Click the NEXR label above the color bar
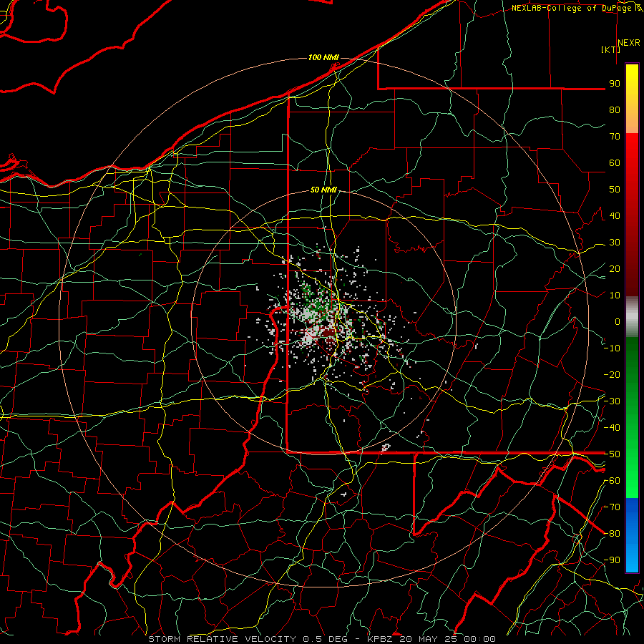Screen dimensions: 644x644 coord(629,43)
